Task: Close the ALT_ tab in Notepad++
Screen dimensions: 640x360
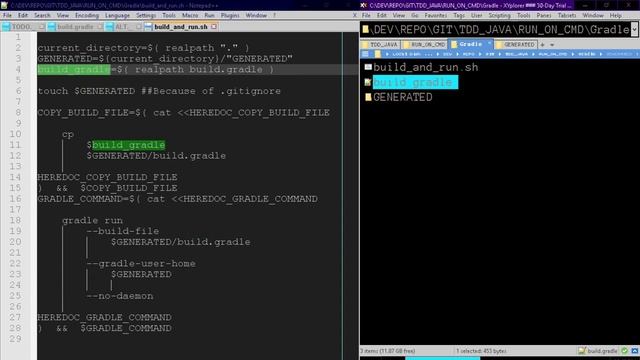Action: 139,27
